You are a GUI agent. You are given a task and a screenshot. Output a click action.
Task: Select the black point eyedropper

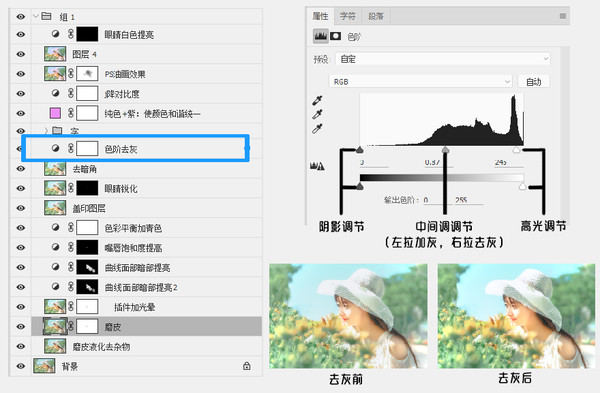point(317,101)
